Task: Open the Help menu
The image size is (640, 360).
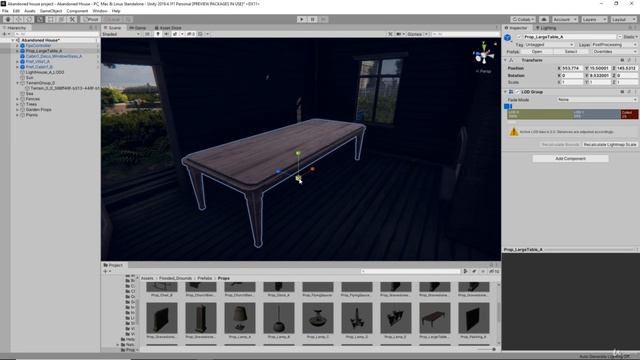Action: click(116, 11)
